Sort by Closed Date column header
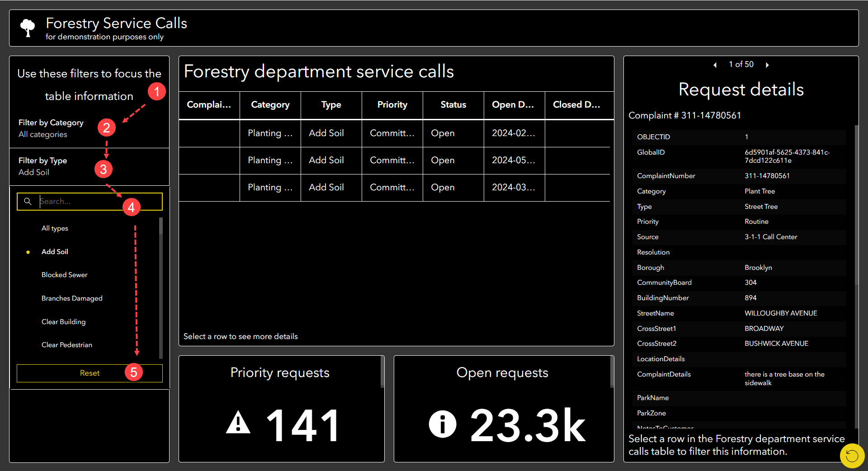 (x=577, y=105)
